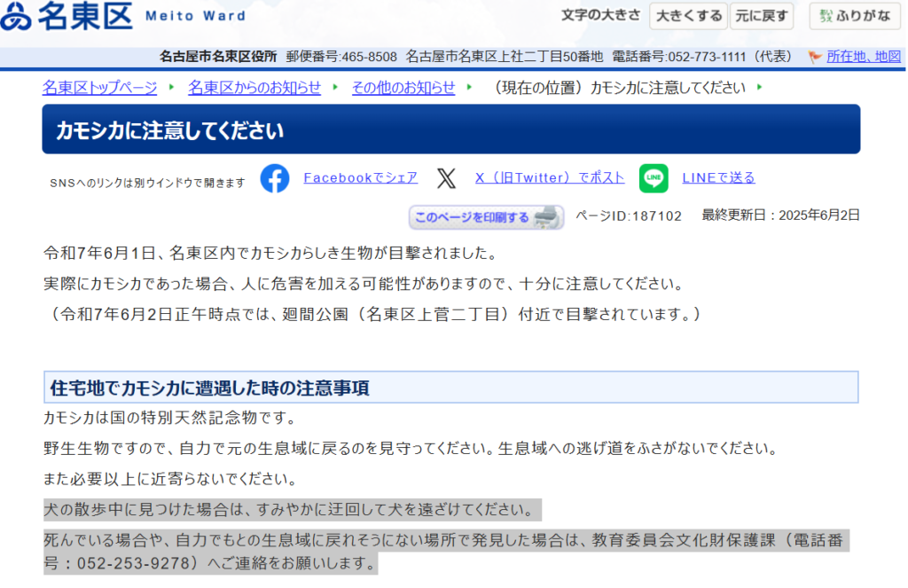Click X（旧Twitter）でポスト link

(x=550, y=178)
